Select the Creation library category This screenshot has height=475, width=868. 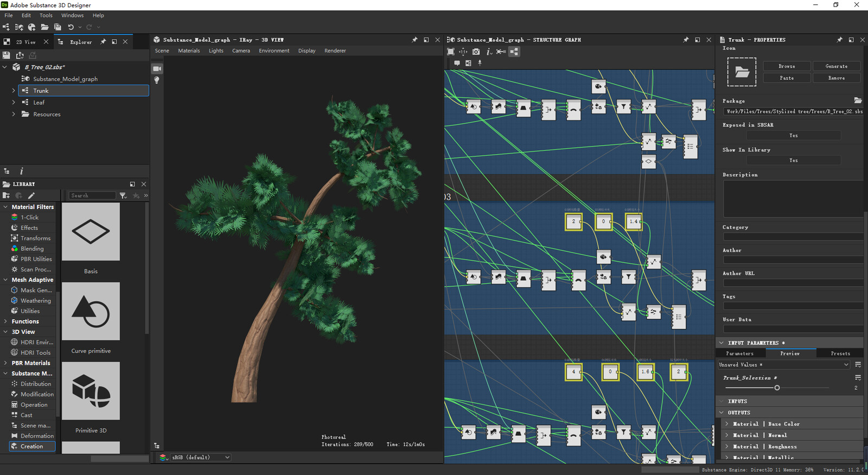(x=32, y=446)
